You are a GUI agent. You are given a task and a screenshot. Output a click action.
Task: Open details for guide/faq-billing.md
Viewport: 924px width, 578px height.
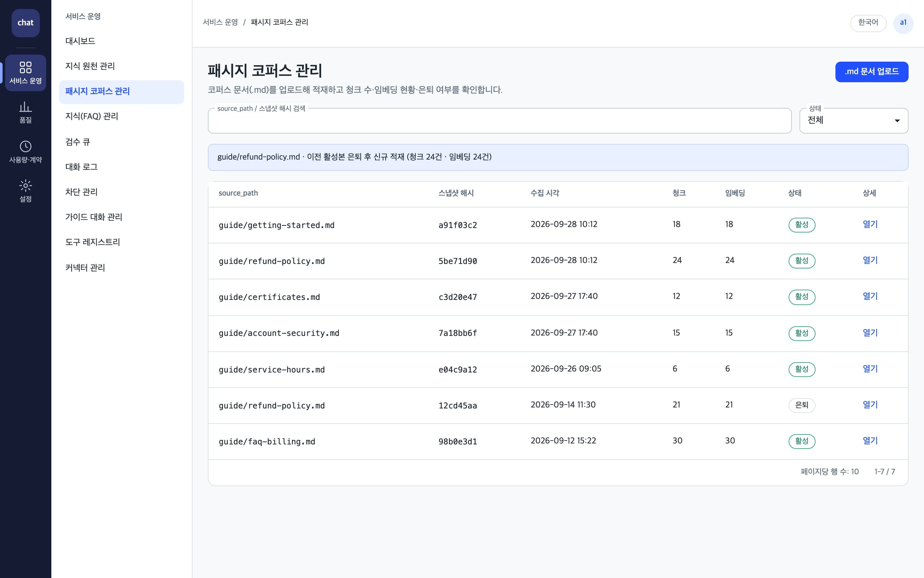tap(870, 441)
